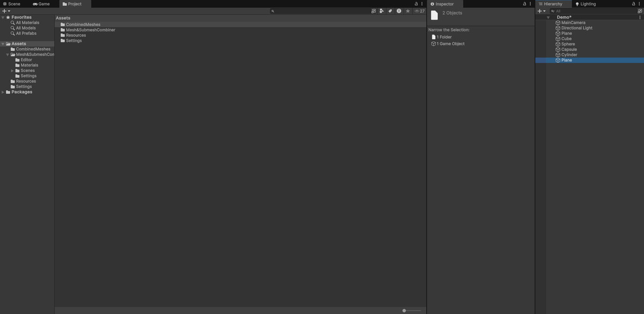The height and width of the screenshot is (314, 644).
Task: Select All Prefabs favorite search
Action: point(26,33)
